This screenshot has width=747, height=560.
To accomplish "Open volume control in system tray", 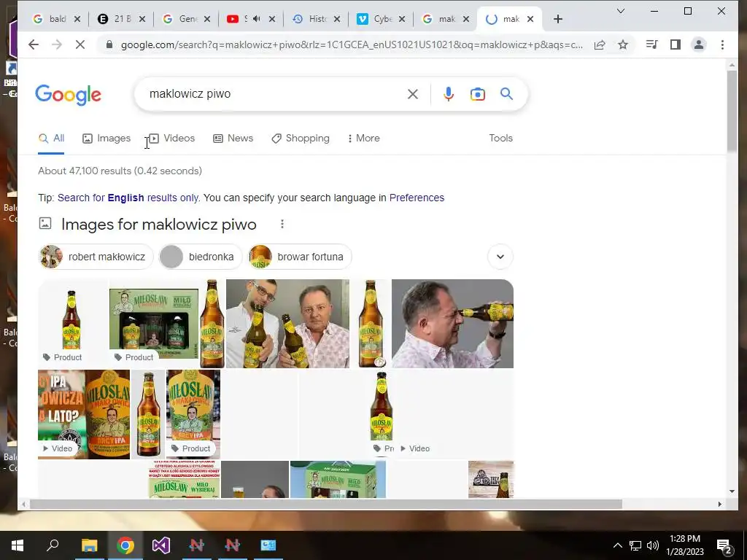I will coord(653,545).
